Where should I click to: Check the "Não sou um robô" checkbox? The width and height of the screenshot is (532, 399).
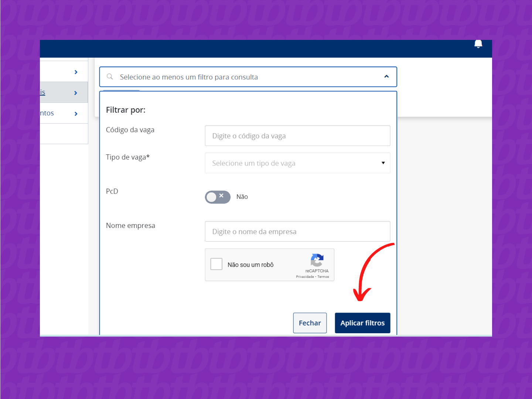pyautogui.click(x=216, y=264)
